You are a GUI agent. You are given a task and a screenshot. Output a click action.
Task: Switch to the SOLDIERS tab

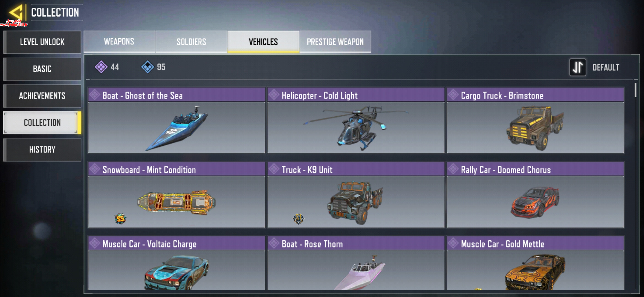click(x=191, y=42)
